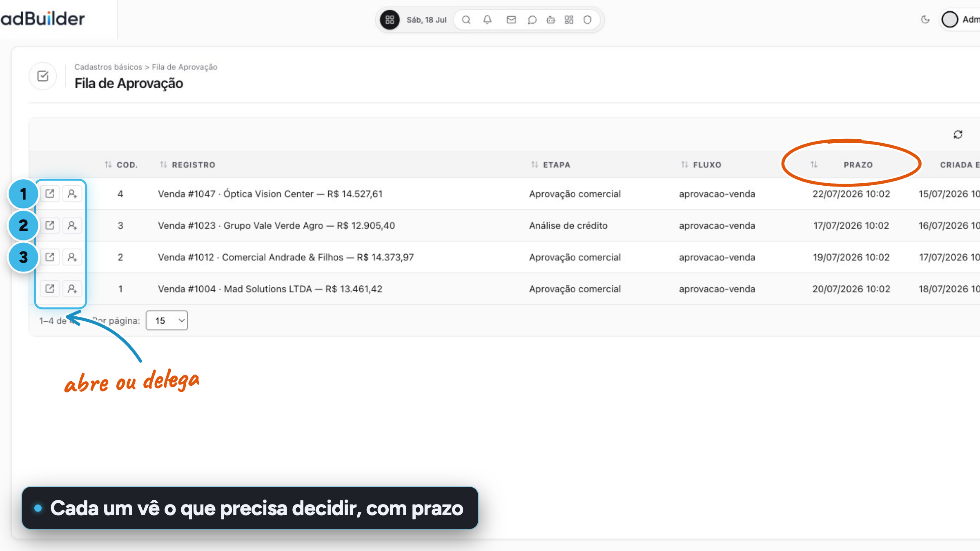Click the deadline '17/07/2026 10:02' cell

pos(851,226)
